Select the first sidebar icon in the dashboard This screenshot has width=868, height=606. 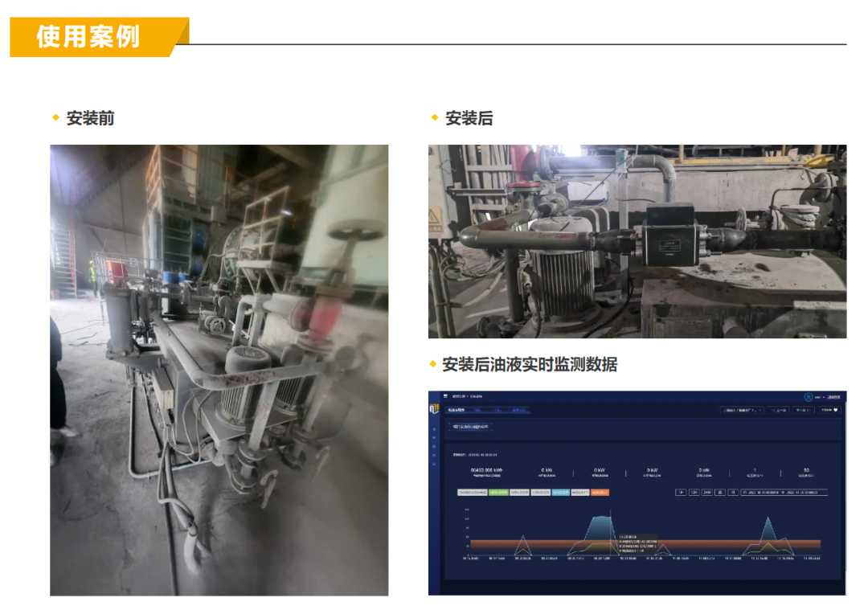434,429
